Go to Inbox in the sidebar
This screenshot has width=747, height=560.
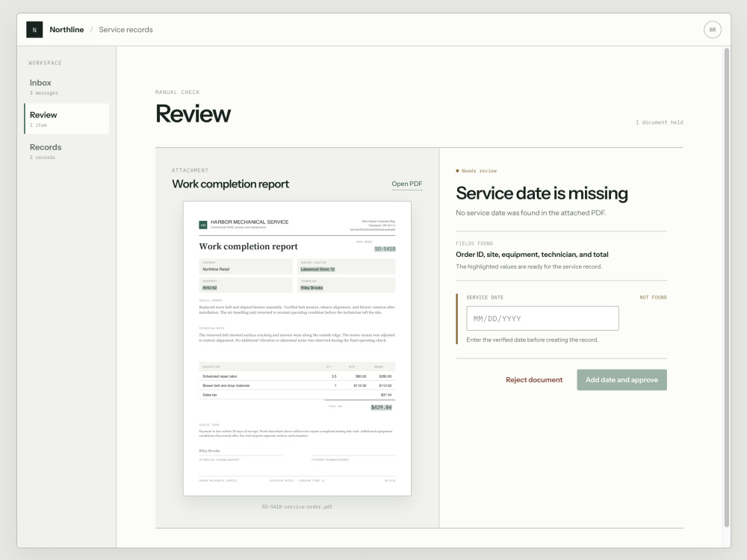(66, 87)
